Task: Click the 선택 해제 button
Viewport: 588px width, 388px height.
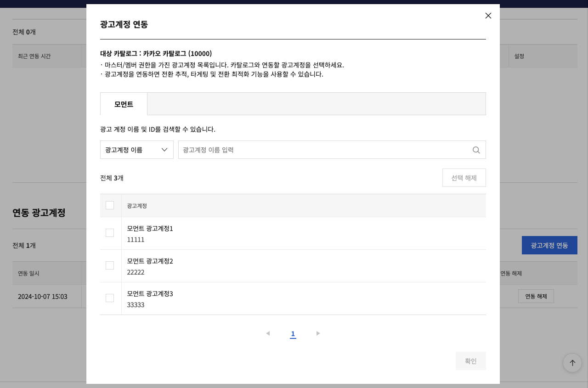Action: click(464, 178)
